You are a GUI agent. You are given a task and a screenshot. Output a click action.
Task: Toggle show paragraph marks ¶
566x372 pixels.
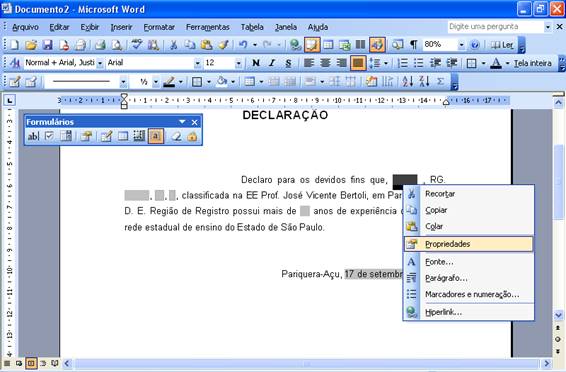414,45
